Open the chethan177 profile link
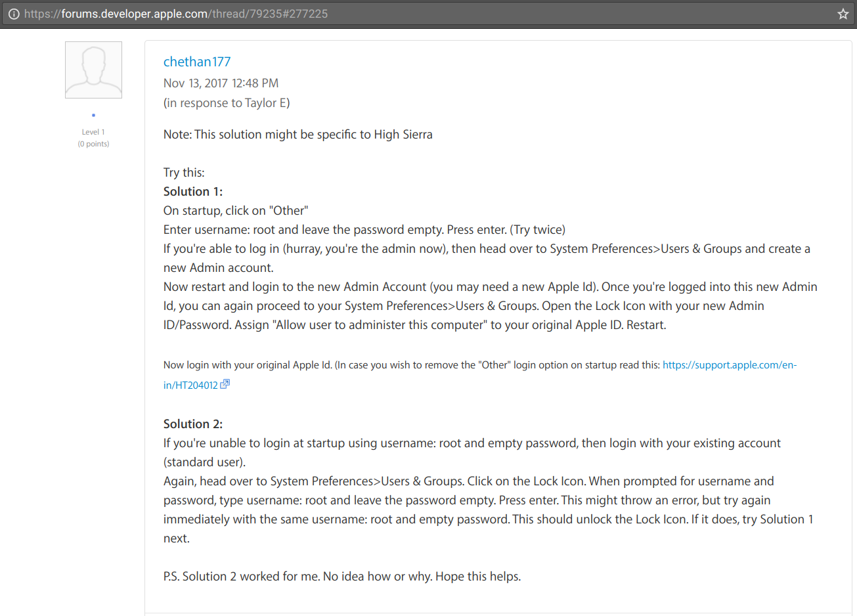 (x=197, y=62)
